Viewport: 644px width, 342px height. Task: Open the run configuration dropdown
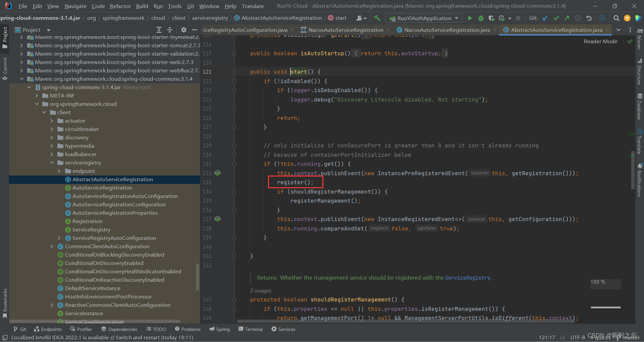click(424, 18)
